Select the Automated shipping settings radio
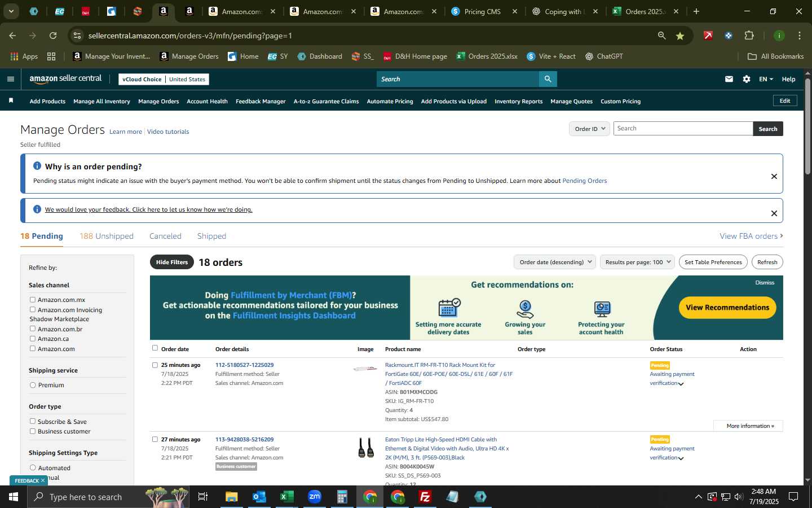The height and width of the screenshot is (508, 812). (33, 467)
